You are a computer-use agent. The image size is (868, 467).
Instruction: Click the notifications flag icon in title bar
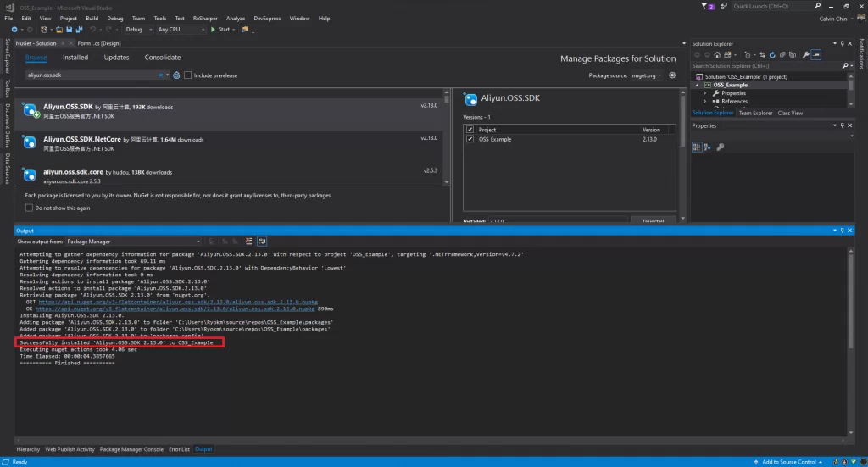tap(708, 6)
